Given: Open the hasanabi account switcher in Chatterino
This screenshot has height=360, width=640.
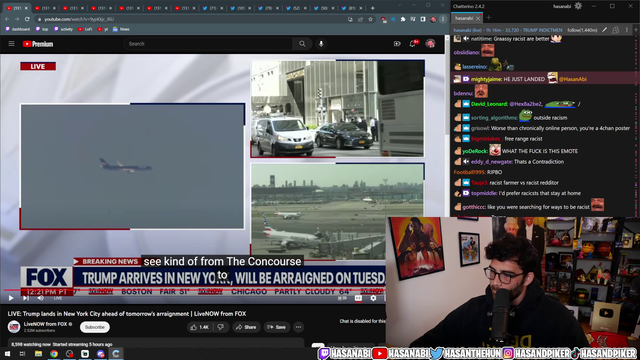Looking at the screenshot, I should (562, 6).
